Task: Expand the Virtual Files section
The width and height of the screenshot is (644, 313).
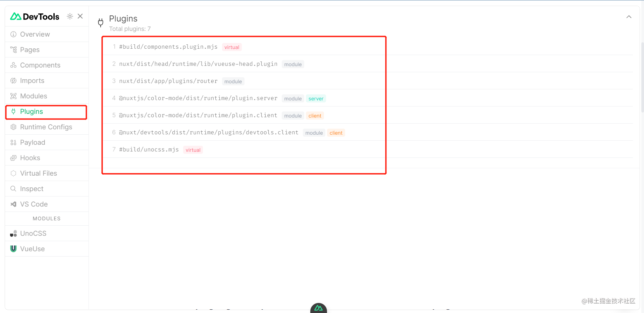Action: pyautogui.click(x=38, y=173)
